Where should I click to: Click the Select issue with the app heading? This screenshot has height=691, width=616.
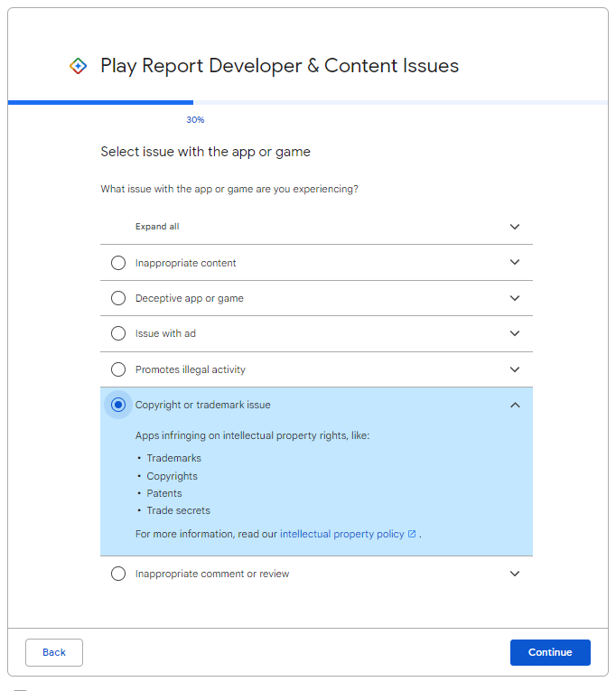tap(205, 152)
